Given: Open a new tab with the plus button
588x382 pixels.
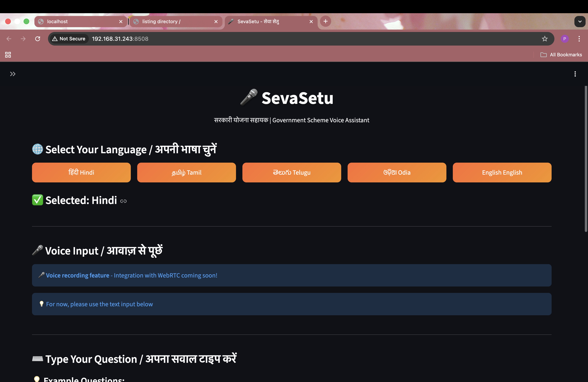Looking at the screenshot, I should tap(325, 21).
